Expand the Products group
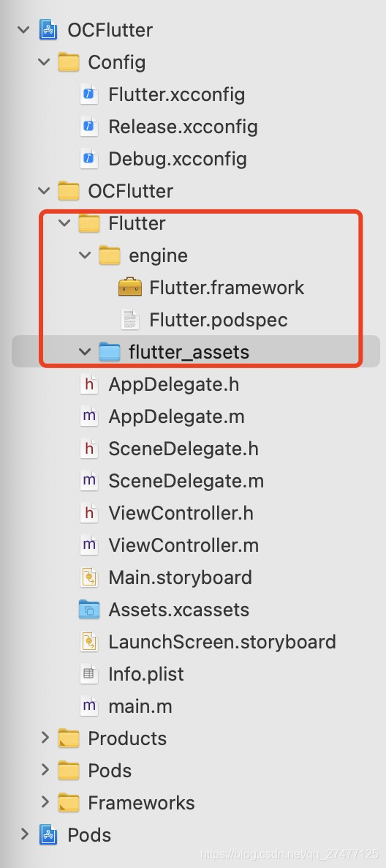The image size is (386, 868). tap(45, 738)
